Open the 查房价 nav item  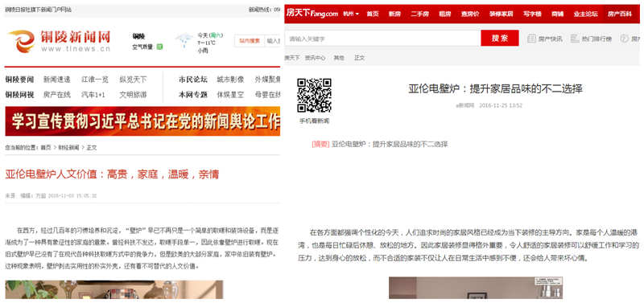470,14
